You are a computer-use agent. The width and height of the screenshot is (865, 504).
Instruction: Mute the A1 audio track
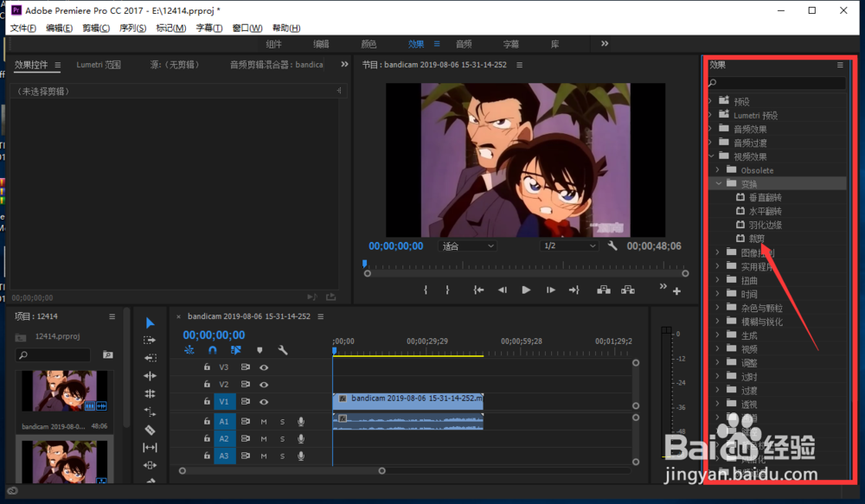pos(264,422)
